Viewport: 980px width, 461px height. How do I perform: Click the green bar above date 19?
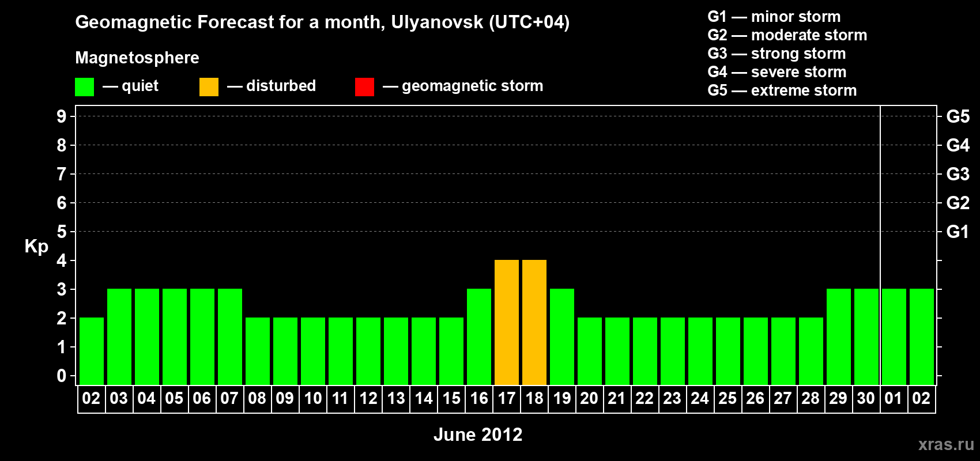(562, 337)
